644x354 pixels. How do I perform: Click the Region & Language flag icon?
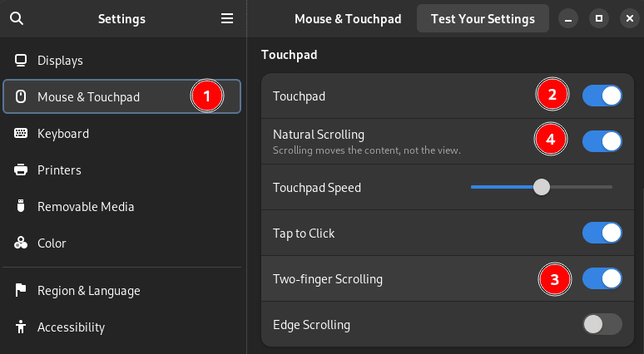click(x=21, y=290)
